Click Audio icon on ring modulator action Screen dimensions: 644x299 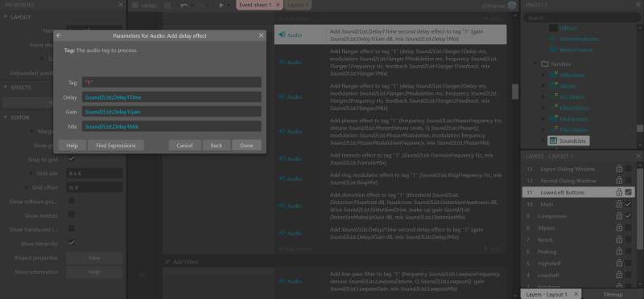tap(282, 178)
